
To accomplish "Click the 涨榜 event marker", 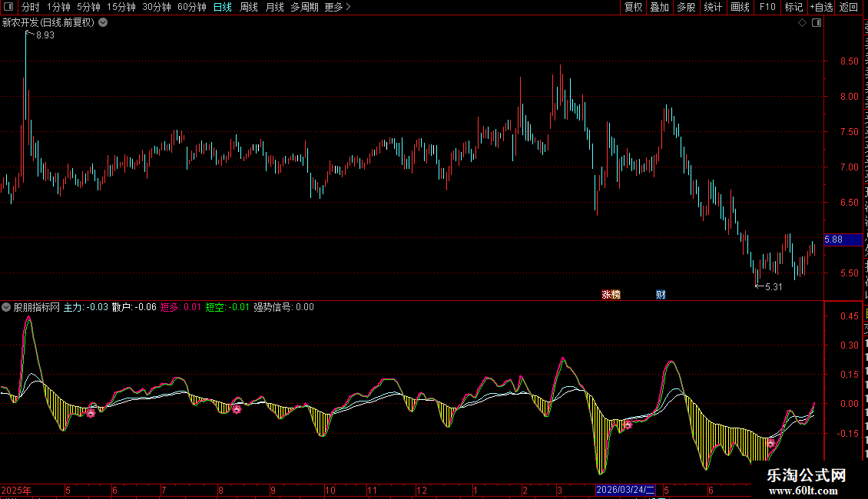I will pos(611,294).
